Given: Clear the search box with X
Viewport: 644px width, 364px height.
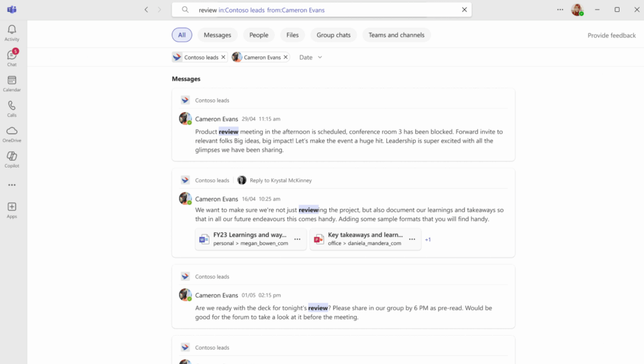Looking at the screenshot, I should [x=465, y=9].
